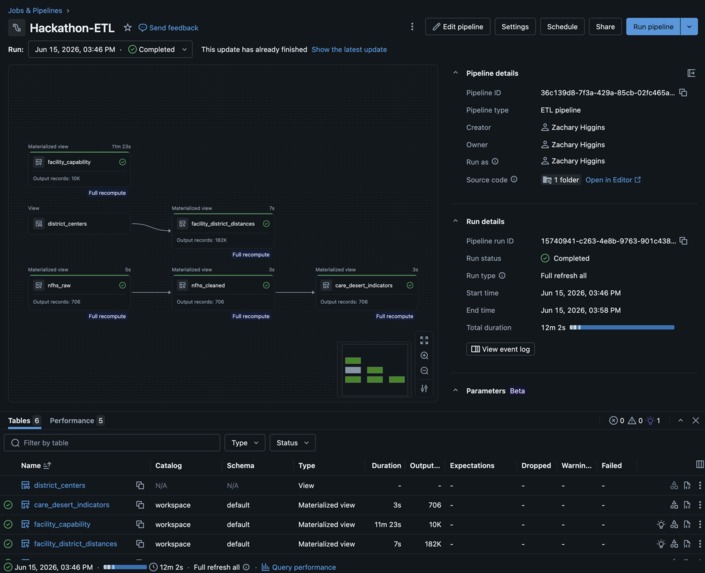
Task: Open Run pipeline options arrow
Action: 689,27
